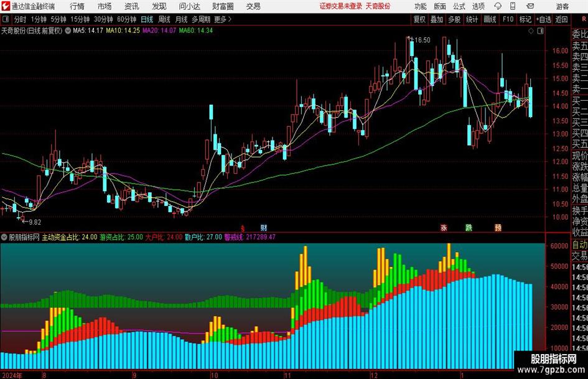Switch to the 1分钟 period tab
The image size is (588, 379).
pyautogui.click(x=39, y=19)
